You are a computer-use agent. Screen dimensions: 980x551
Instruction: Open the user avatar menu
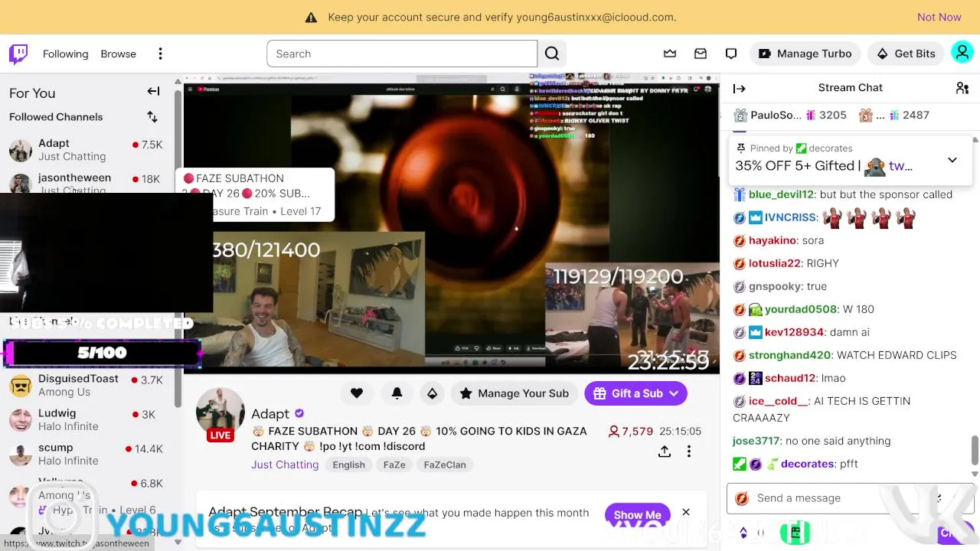pos(962,53)
